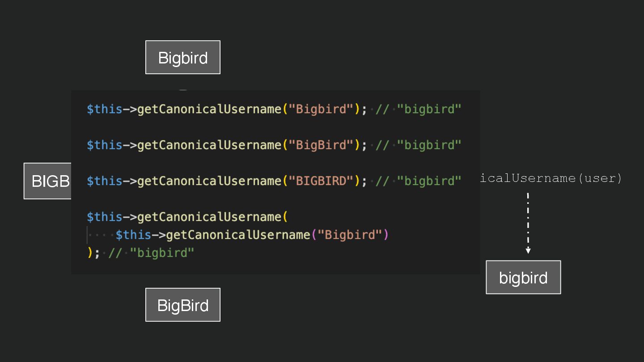
Task: Click the comment ending the second code line
Action: tap(418, 145)
